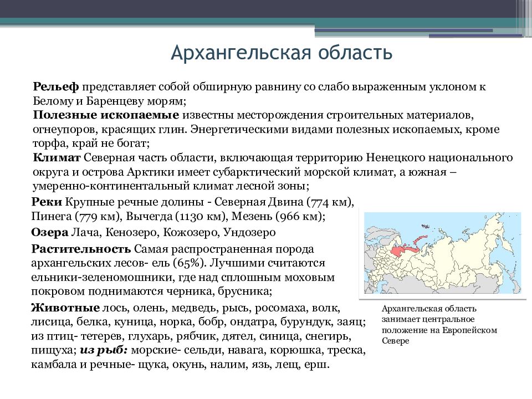This screenshot has width=532, height=399.
Task: Click the map of Russia image
Action: pos(442,253)
